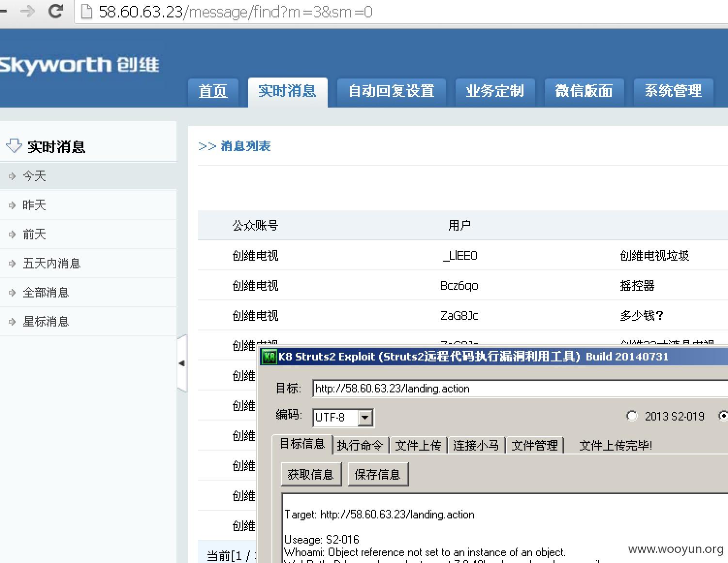This screenshot has height=563, width=728.
Task: Open the 首页 navigation tab
Action: coord(213,92)
